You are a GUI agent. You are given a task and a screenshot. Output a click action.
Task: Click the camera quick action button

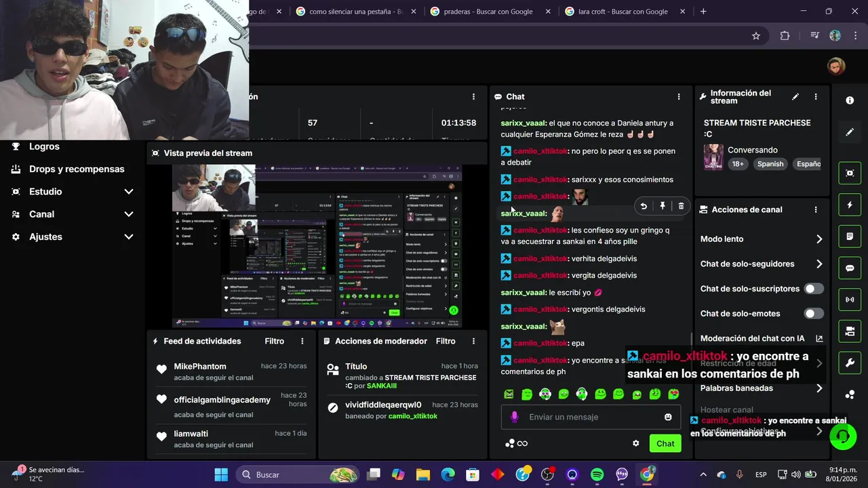[850, 331]
